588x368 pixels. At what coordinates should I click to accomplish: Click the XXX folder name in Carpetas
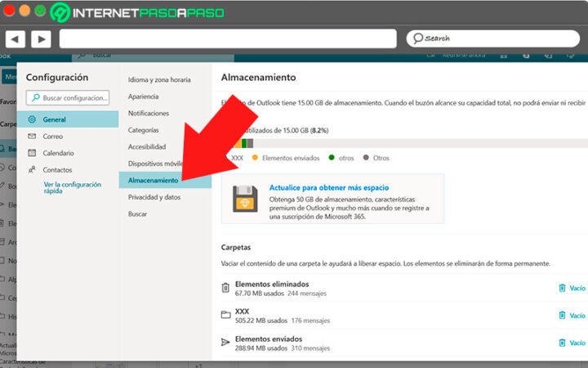pyautogui.click(x=242, y=312)
